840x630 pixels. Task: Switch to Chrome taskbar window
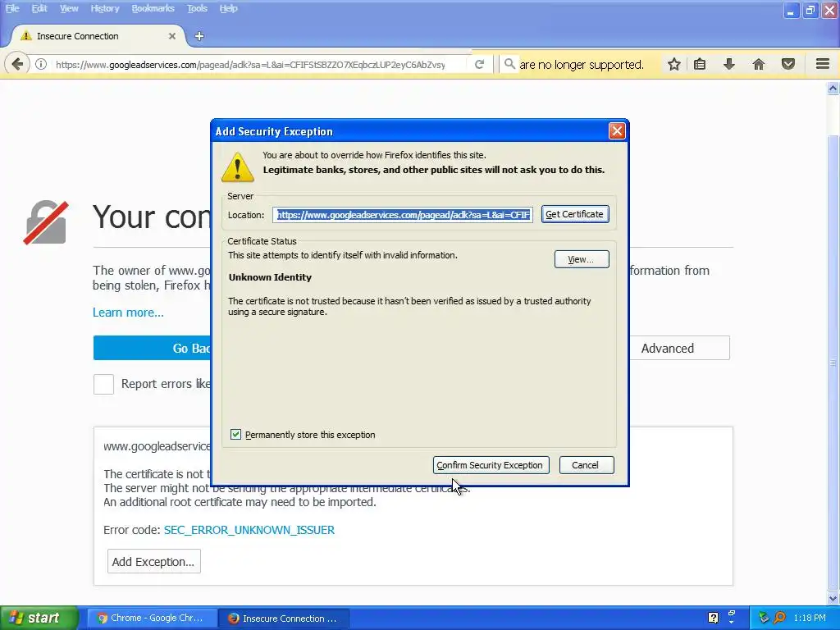click(152, 618)
